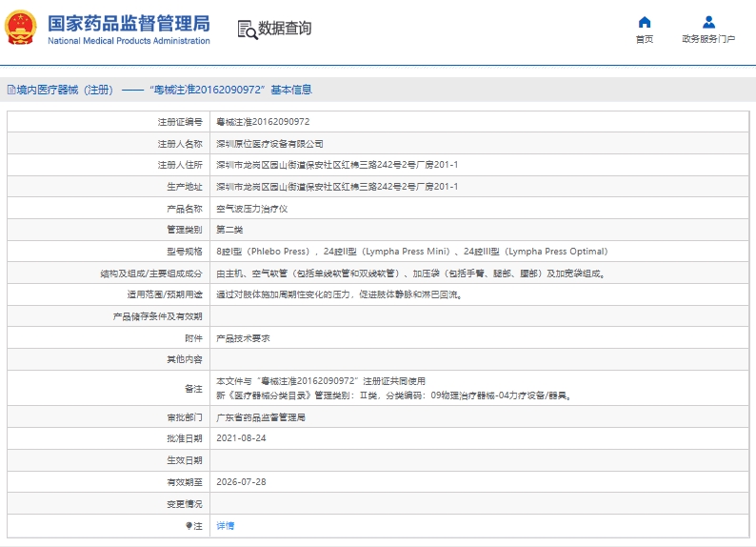Image resolution: width=756 pixels, height=547 pixels.
Task: Click the national emblem logo
Action: [21, 28]
